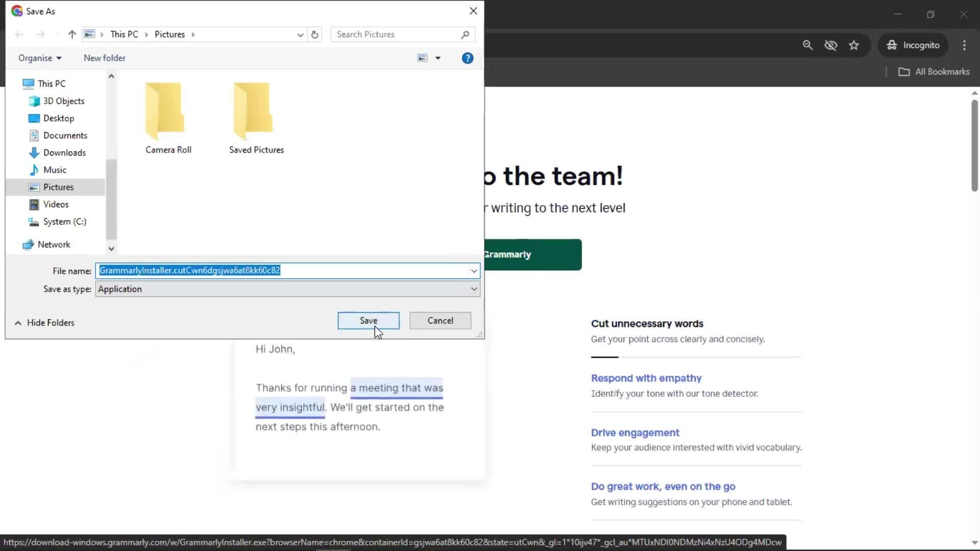Bookmark page with the star icon

coord(854,45)
